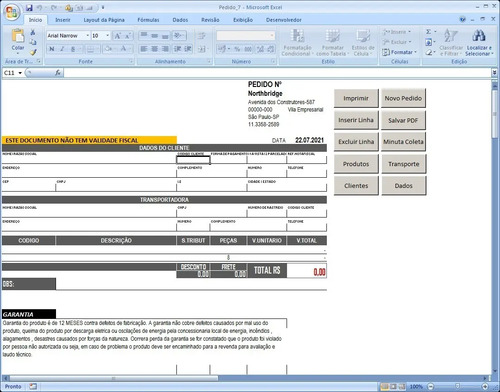Open the number format combo box
Image resolution: width=500 pixels, height=392 pixels.
click(246, 35)
